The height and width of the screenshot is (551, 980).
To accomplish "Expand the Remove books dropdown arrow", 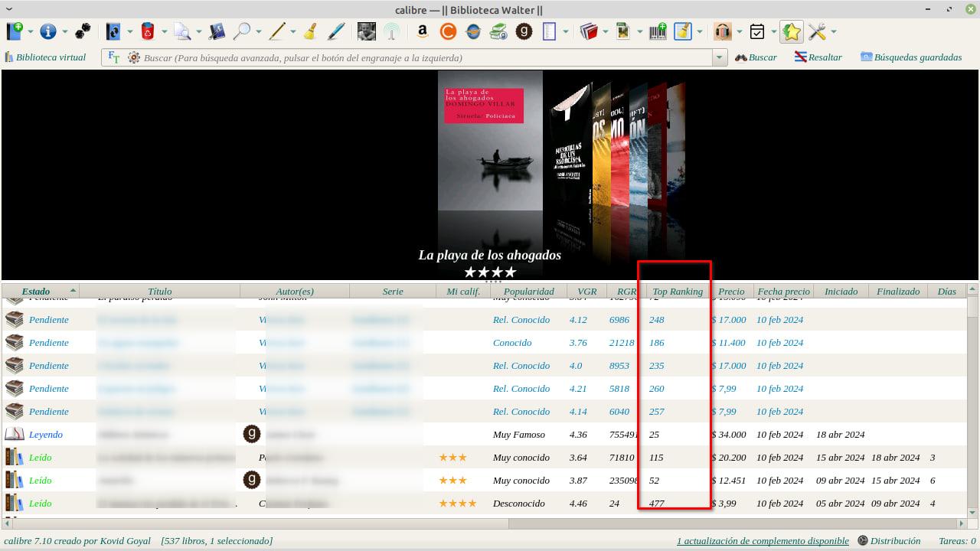I will (164, 32).
